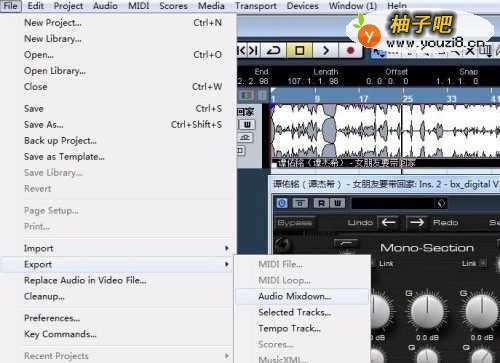The height and width of the screenshot is (363, 500).
Task: Choose Close from the File menu
Action: point(118,87)
